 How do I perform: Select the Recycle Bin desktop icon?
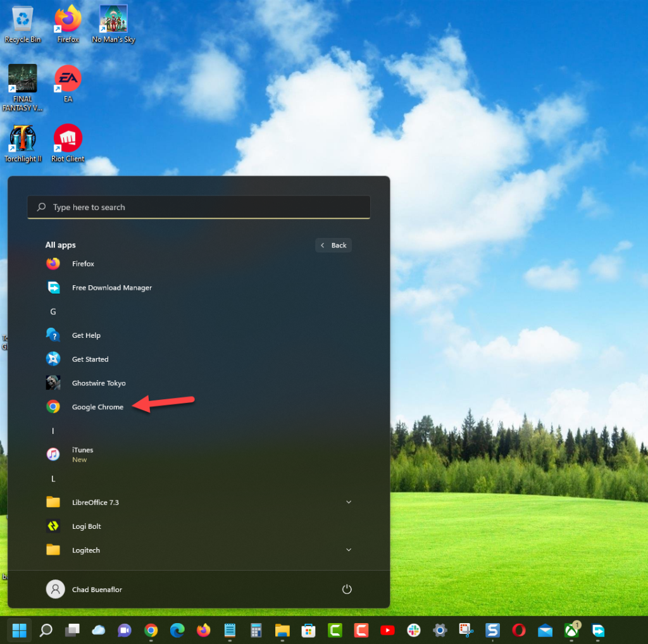click(22, 25)
